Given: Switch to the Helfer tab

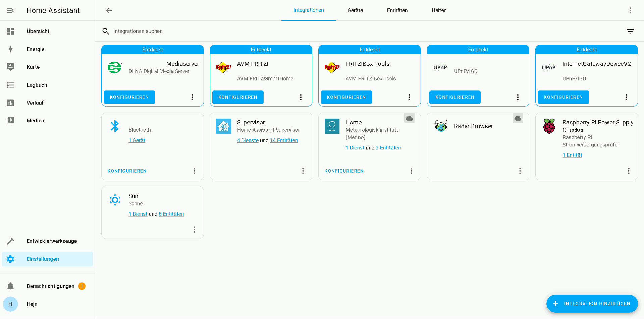Looking at the screenshot, I should pyautogui.click(x=438, y=10).
